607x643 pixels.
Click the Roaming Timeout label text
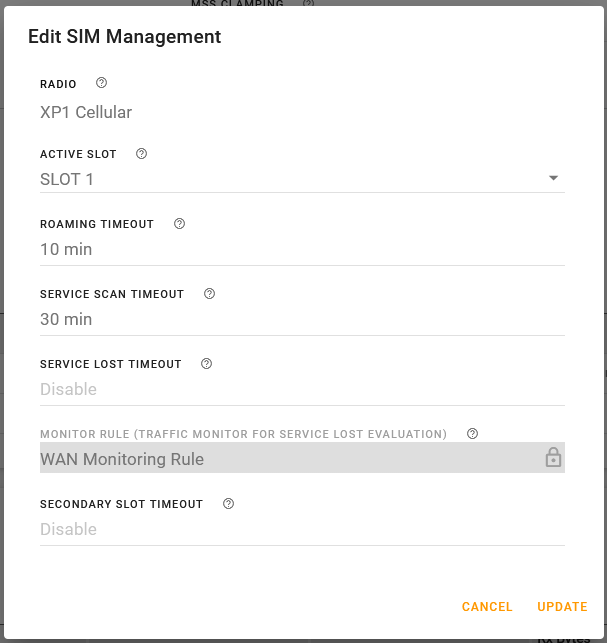point(97,224)
